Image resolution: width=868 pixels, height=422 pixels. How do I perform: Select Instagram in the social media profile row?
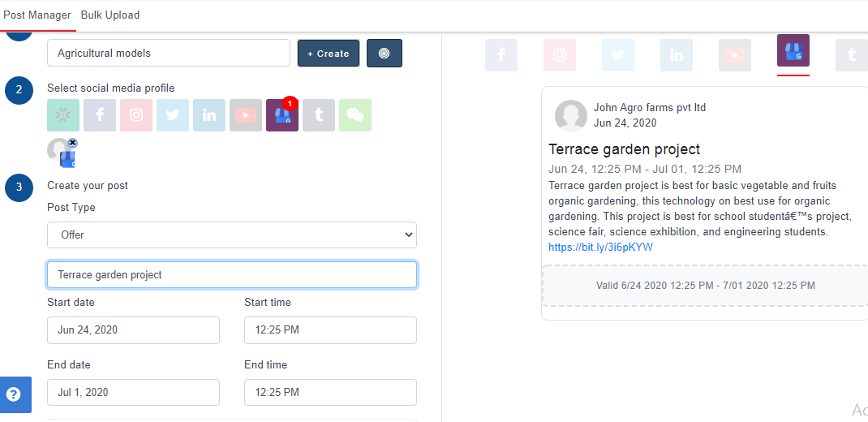pos(136,115)
